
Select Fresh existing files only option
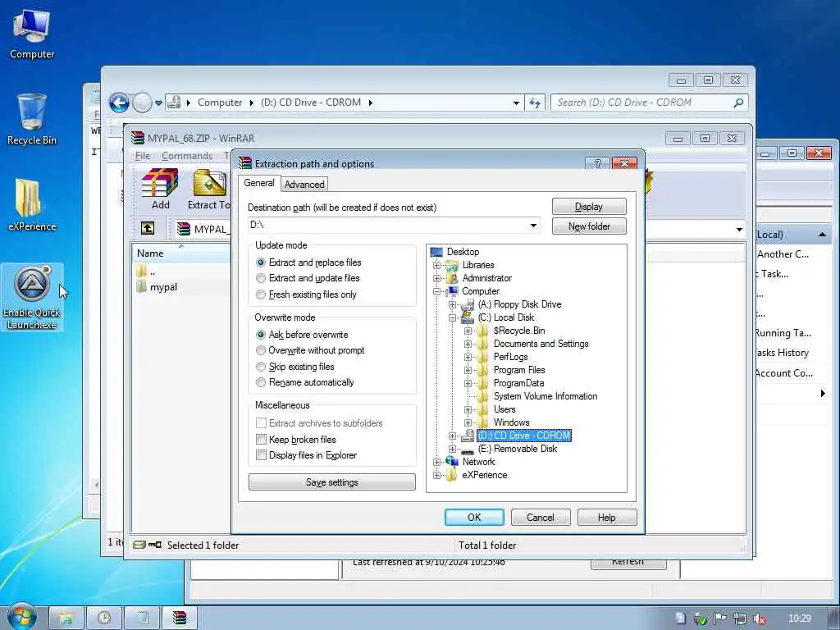coord(307,294)
